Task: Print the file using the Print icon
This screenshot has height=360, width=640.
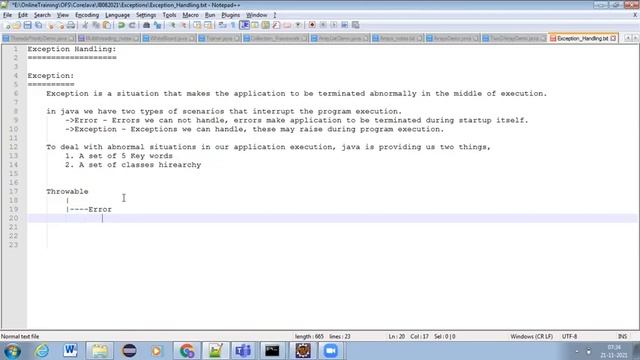Action: click(71, 25)
